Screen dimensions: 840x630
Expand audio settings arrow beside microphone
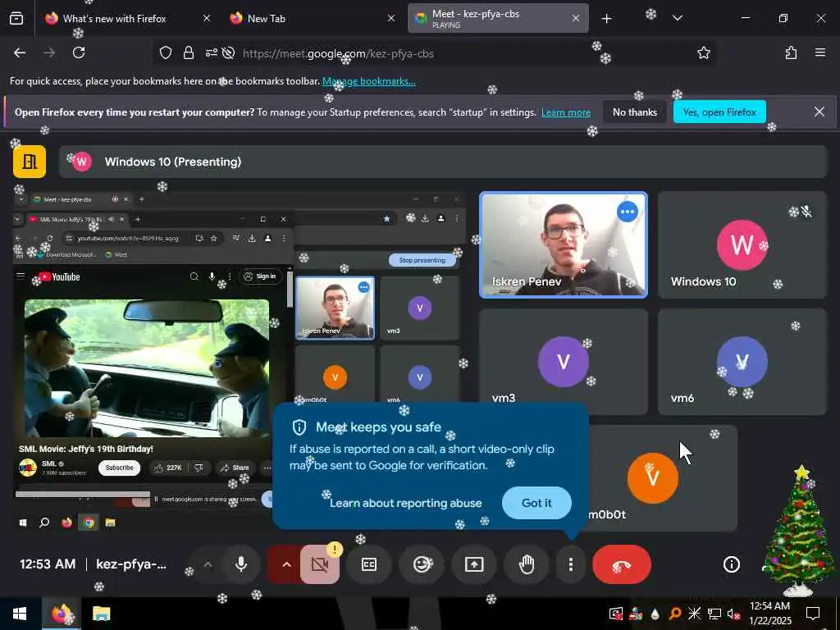(208, 564)
